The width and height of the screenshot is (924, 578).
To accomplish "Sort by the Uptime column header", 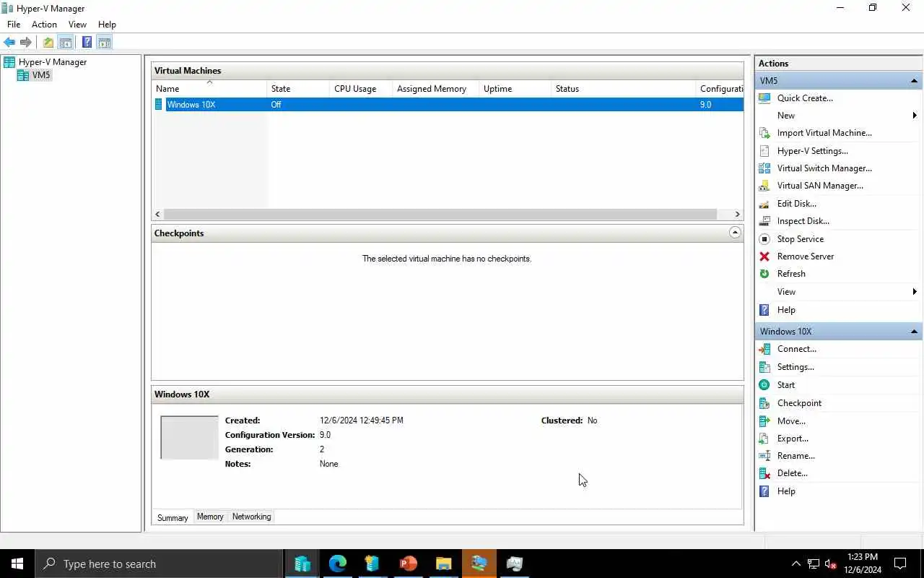I will click(x=515, y=89).
